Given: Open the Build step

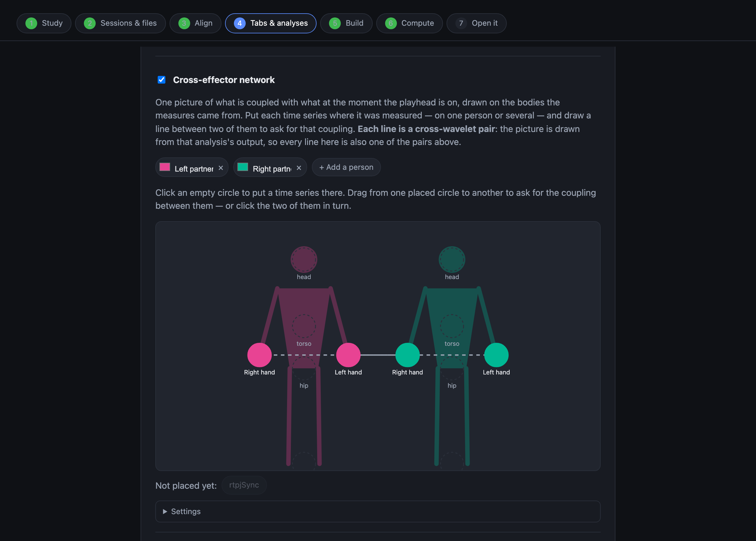Looking at the screenshot, I should (346, 23).
